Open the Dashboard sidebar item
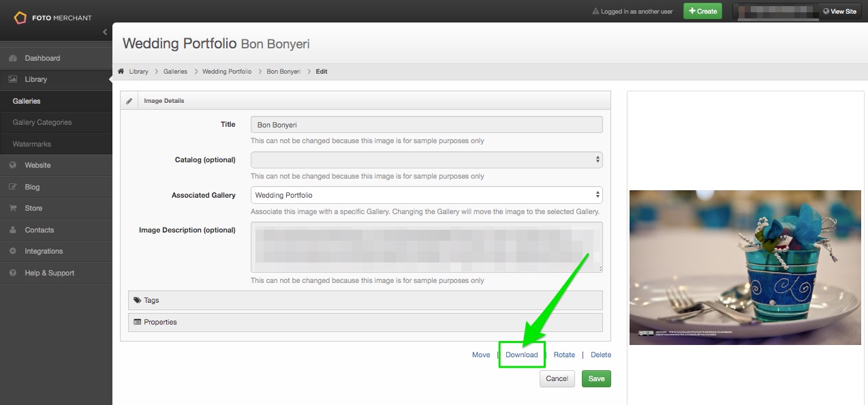The width and height of the screenshot is (868, 405). point(56,58)
